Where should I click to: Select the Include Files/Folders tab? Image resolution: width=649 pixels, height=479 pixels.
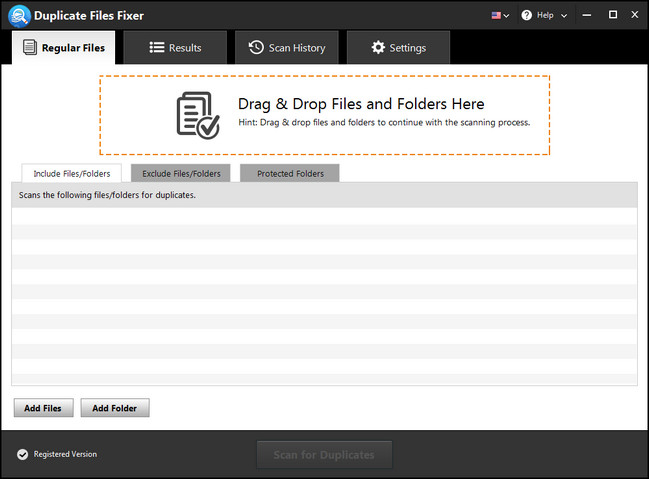(x=72, y=173)
